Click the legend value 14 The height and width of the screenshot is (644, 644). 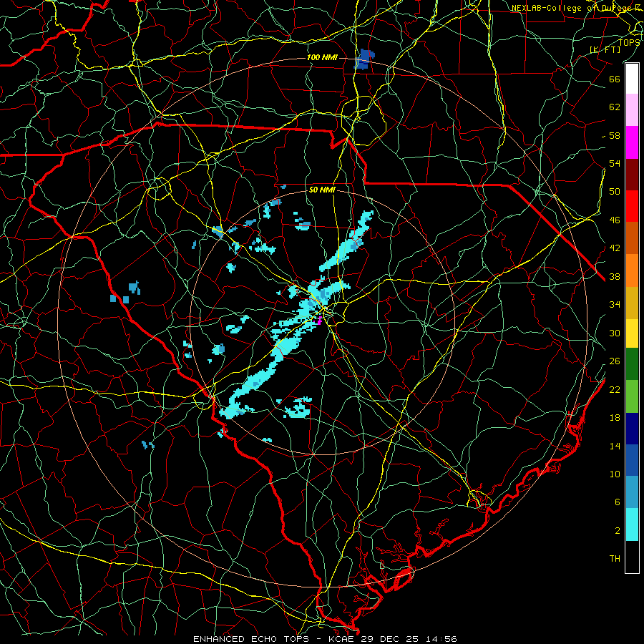615,446
